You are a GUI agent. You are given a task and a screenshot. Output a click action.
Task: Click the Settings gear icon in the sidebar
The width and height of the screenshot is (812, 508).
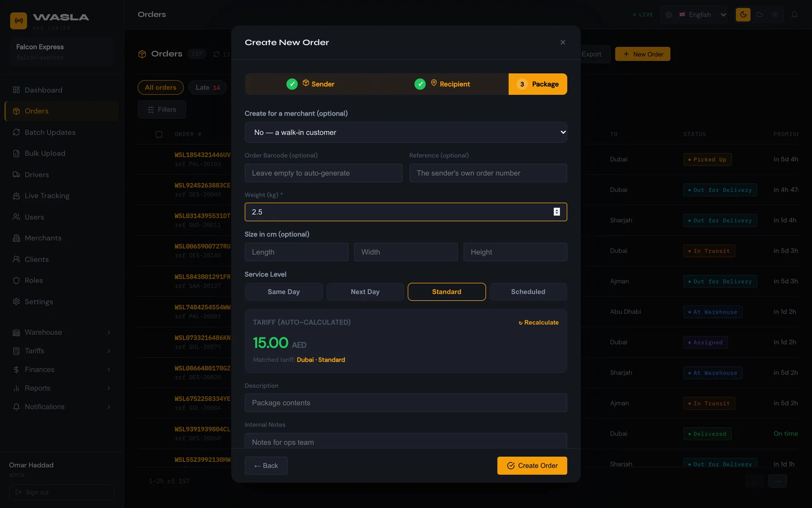pos(16,301)
